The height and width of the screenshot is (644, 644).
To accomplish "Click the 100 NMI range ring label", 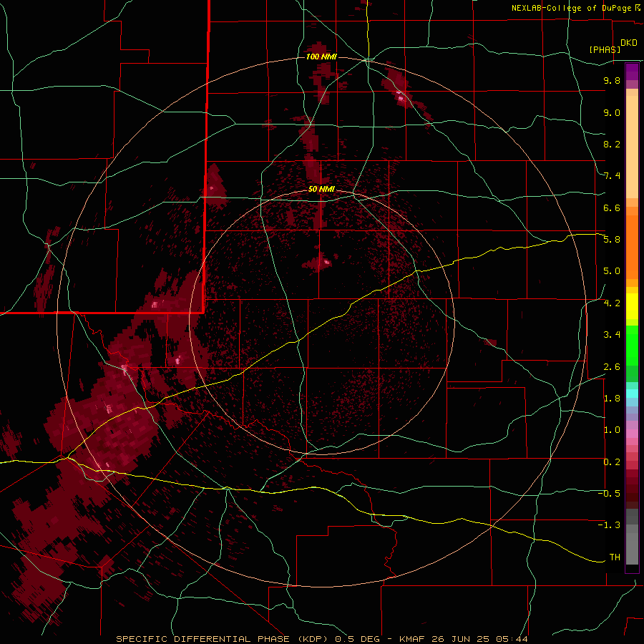I will pyautogui.click(x=321, y=57).
